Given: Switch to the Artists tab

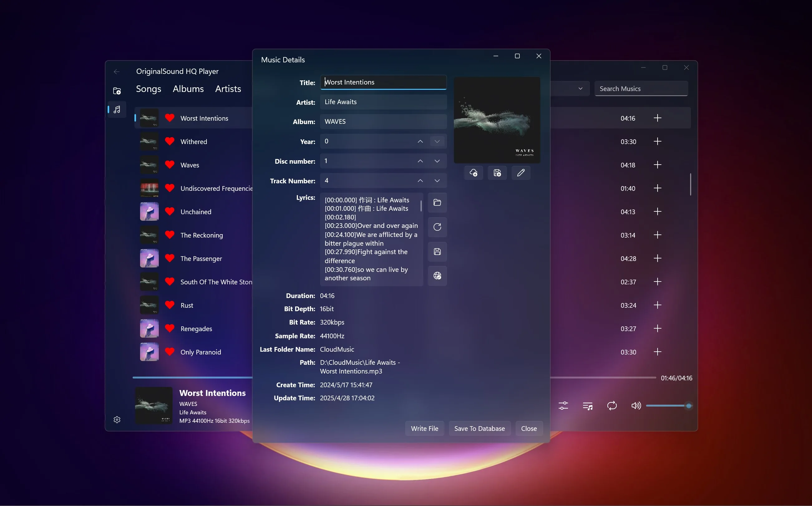Looking at the screenshot, I should (x=228, y=89).
